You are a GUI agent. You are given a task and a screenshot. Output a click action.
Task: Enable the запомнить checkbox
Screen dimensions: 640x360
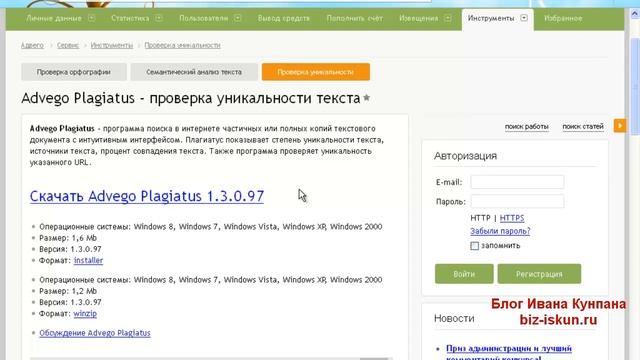[474, 246]
